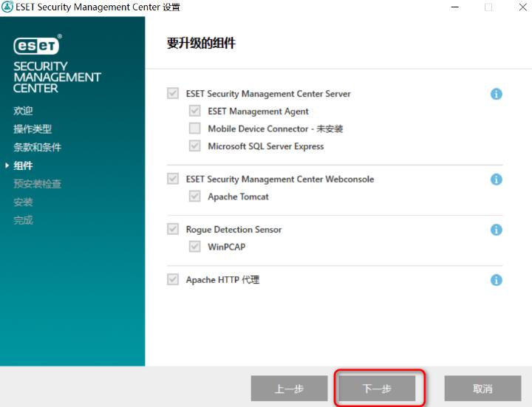Click 'ESET Security Management Center Webconsole' label
The image size is (532, 407).
tap(280, 179)
